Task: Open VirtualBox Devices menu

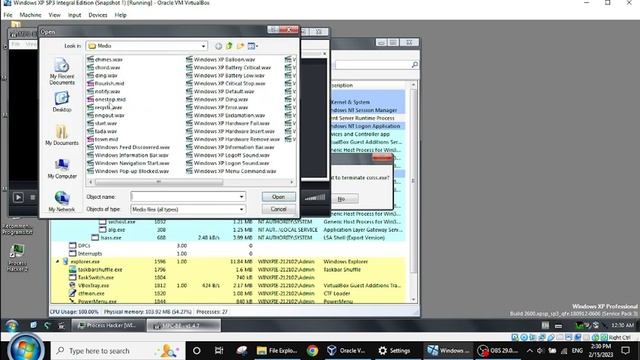Action: [x=98, y=15]
